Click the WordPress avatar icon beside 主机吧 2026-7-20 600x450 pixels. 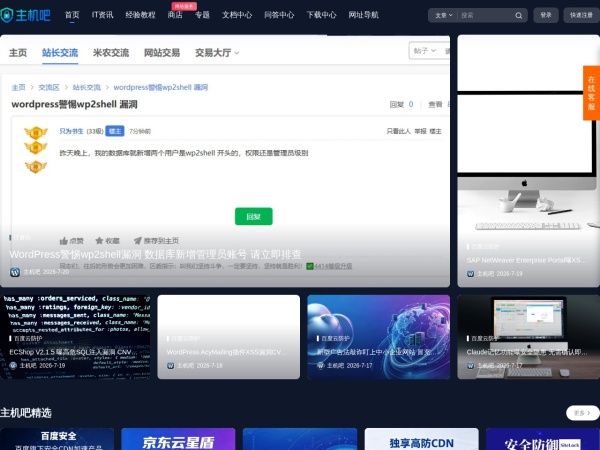point(15,272)
